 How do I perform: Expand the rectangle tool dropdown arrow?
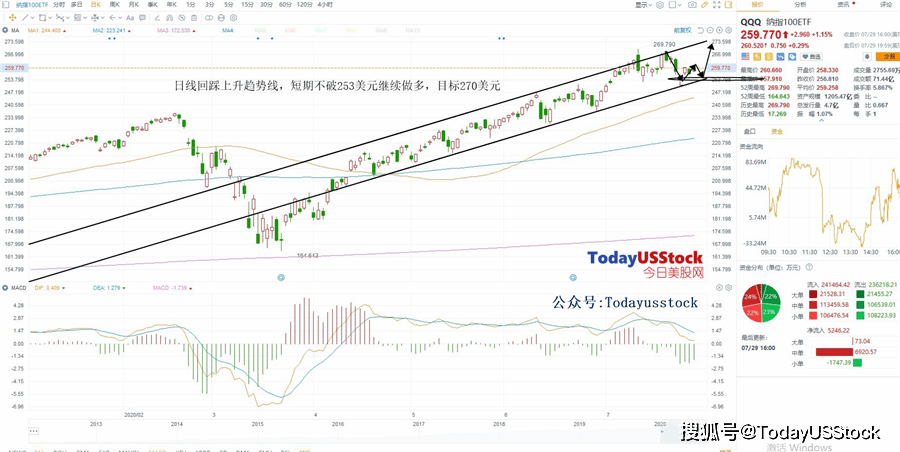pos(50,18)
